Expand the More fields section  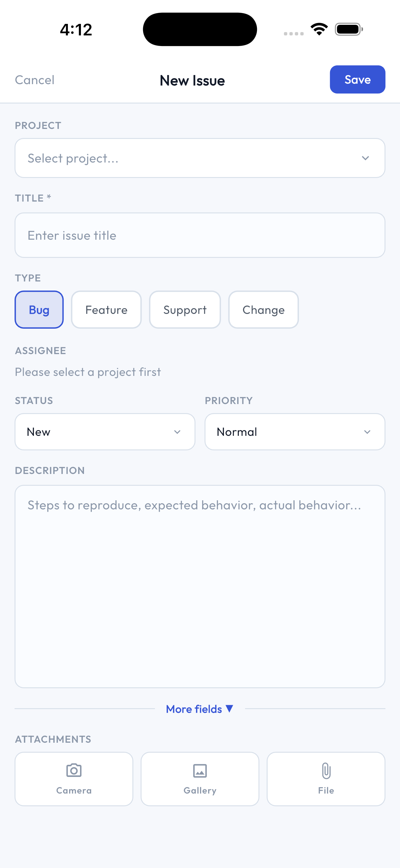(199, 709)
